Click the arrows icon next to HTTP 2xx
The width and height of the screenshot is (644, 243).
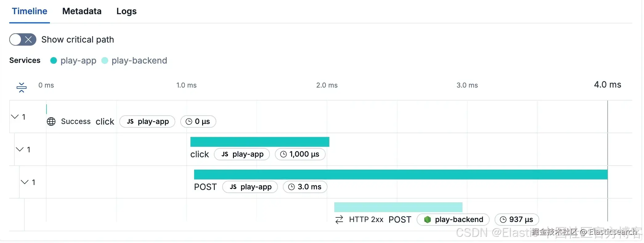(339, 220)
